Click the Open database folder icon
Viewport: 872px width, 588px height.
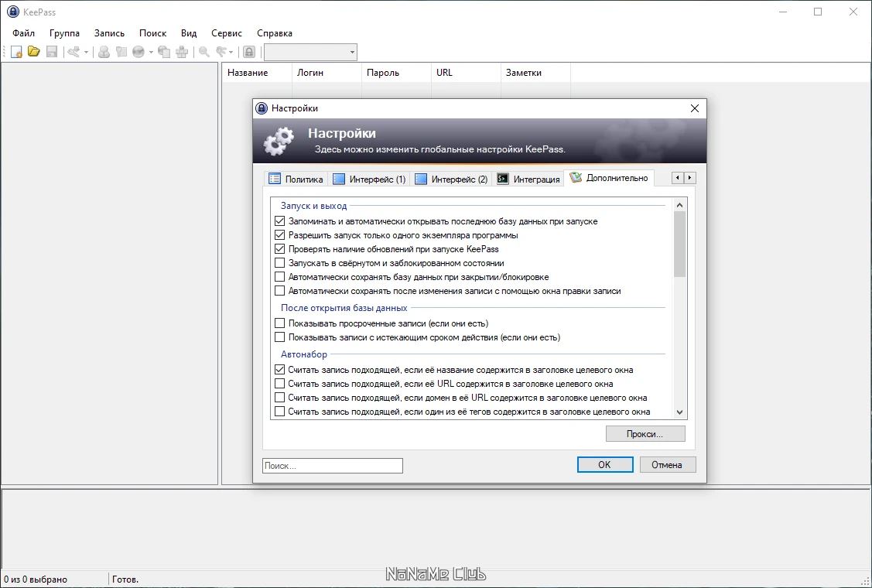click(x=34, y=52)
